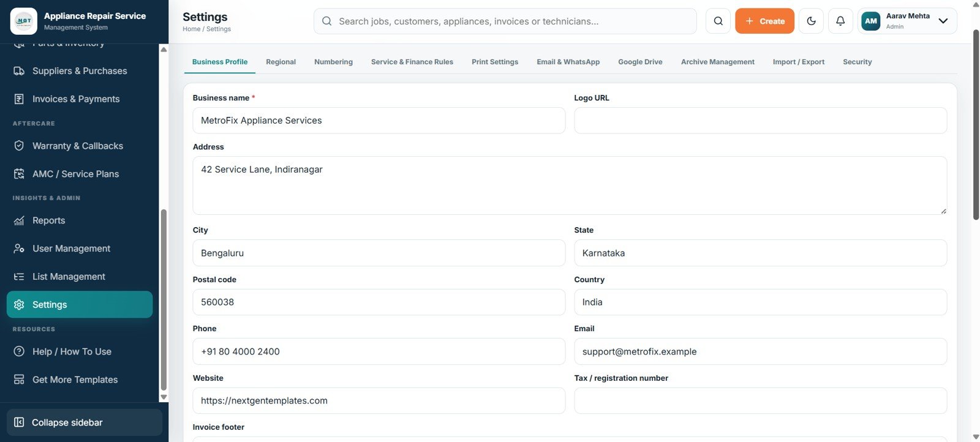Click the Tax / registration number field
Image resolution: width=980 pixels, height=442 pixels.
coord(760,401)
